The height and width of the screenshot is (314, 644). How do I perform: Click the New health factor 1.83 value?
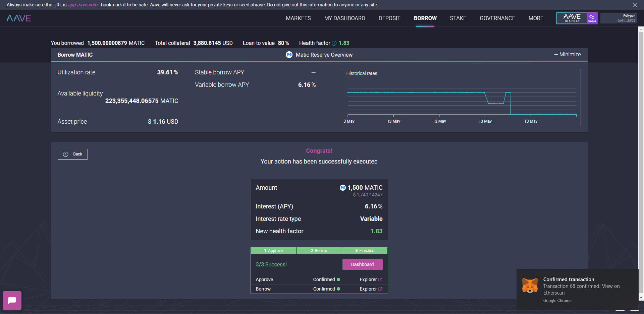pos(376,231)
